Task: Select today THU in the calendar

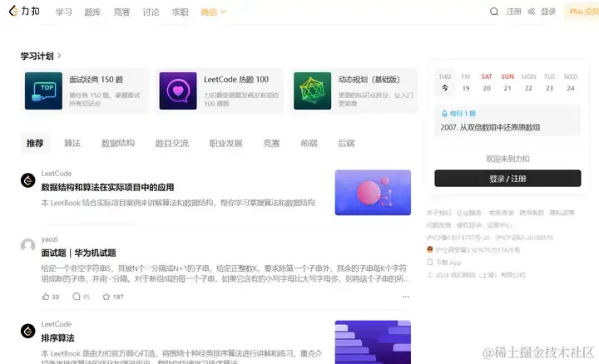Action: (x=444, y=82)
